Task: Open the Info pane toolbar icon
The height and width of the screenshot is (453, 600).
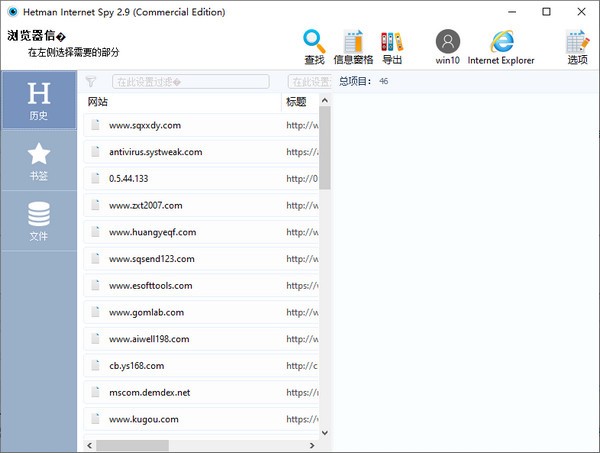Action: tap(352, 41)
